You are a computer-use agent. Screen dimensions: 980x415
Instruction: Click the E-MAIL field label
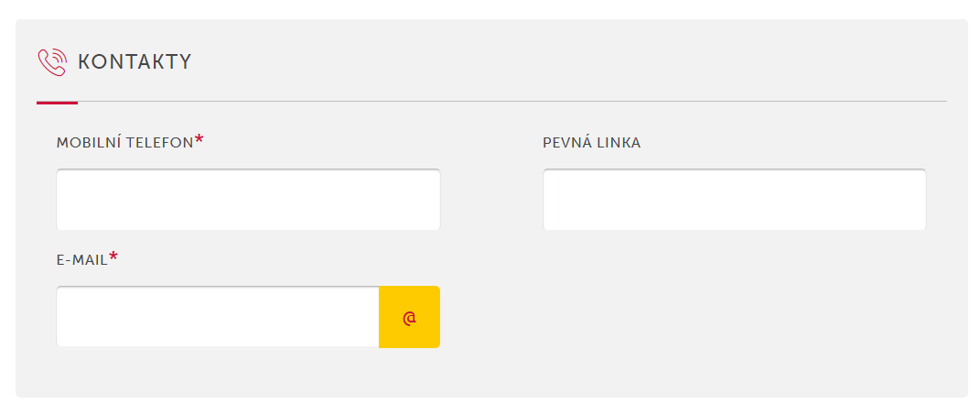point(81,260)
